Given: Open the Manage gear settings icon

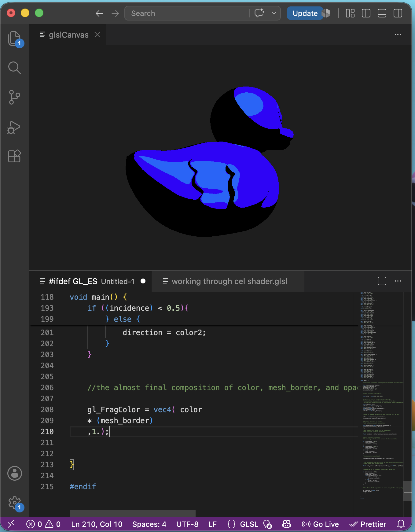Looking at the screenshot, I should pos(15,503).
